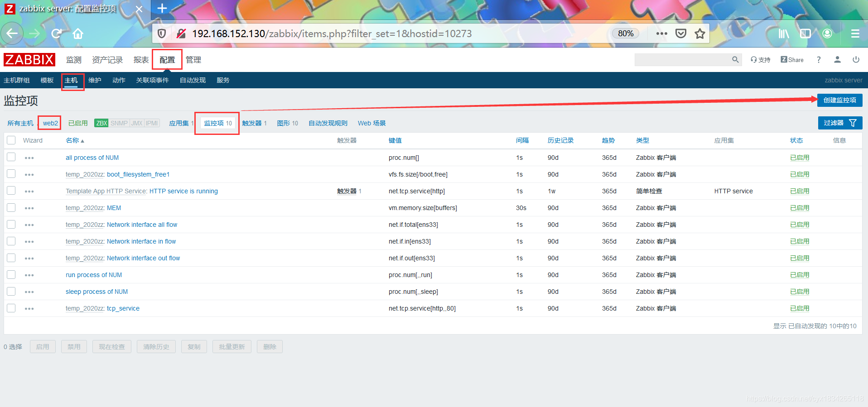Click the 所有主机 breadcrumb link
The width and height of the screenshot is (868, 407).
tap(20, 123)
